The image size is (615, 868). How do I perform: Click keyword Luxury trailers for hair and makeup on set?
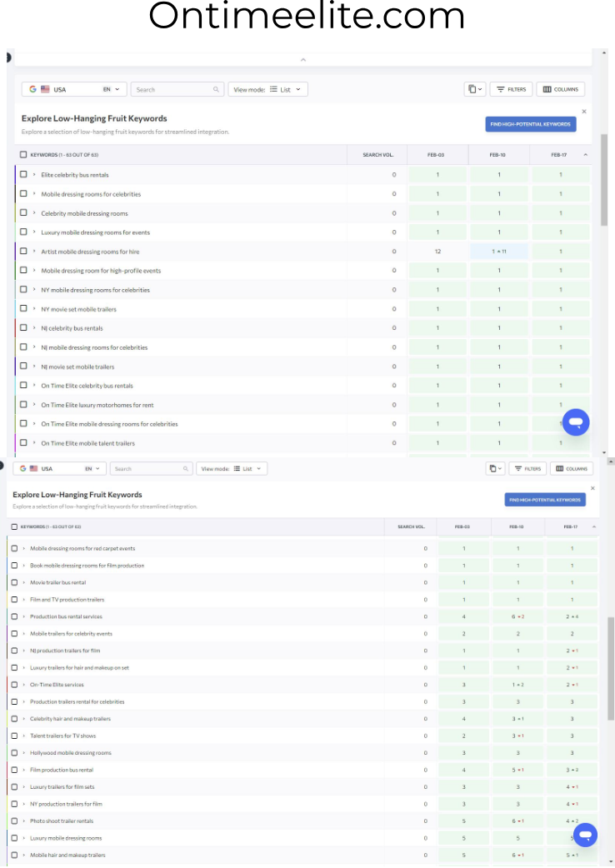pyautogui.click(x=79, y=667)
